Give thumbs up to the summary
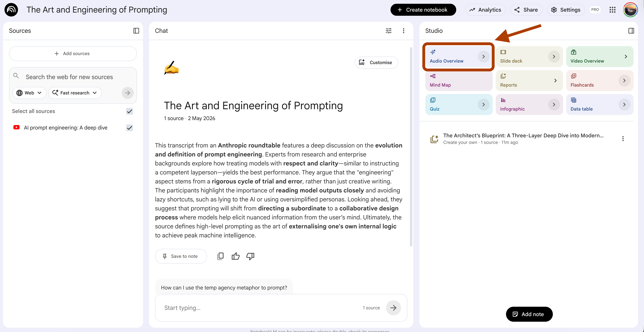This screenshot has height=332, width=644. tap(236, 256)
